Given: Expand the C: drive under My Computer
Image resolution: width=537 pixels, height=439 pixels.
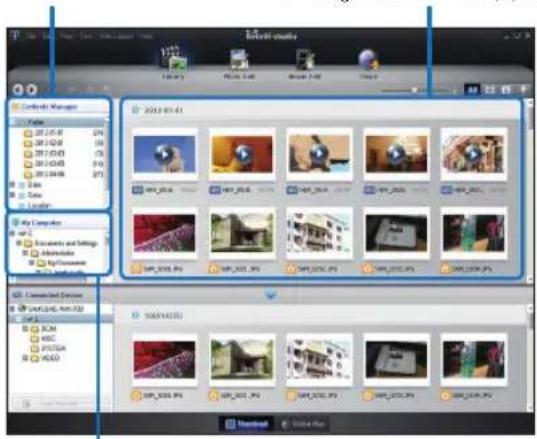Looking at the screenshot, I should 12,233.
